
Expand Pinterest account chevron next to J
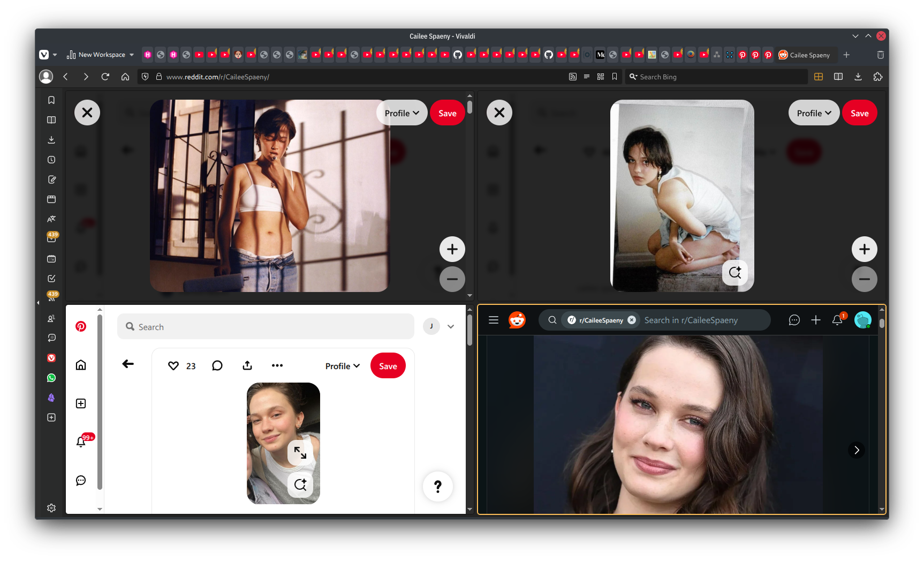[451, 326]
